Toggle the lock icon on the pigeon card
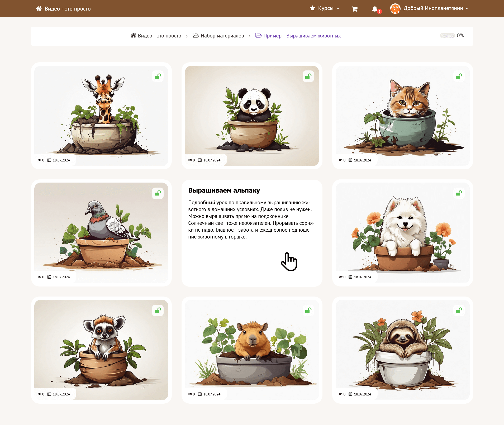504x425 pixels. (x=158, y=193)
